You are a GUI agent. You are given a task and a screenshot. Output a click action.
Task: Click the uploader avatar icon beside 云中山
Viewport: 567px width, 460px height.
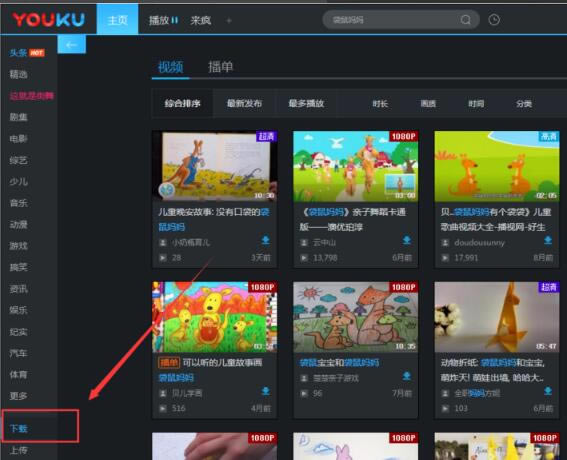click(x=304, y=243)
